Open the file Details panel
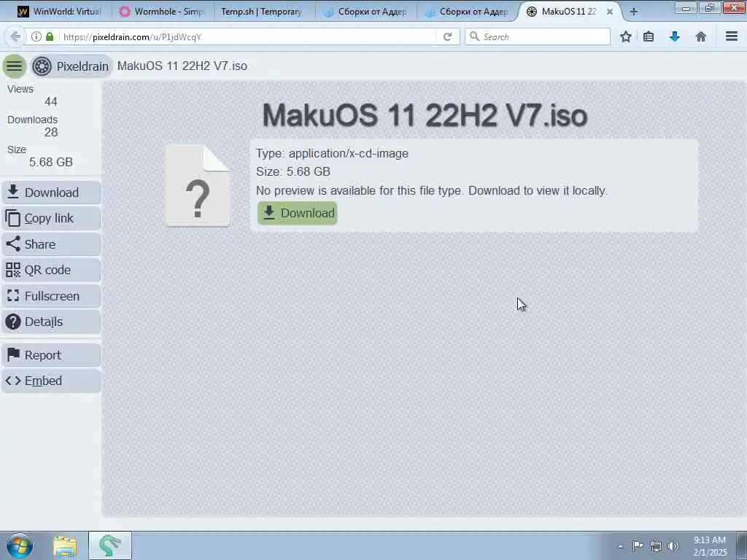This screenshot has height=560, width=747. (x=52, y=322)
